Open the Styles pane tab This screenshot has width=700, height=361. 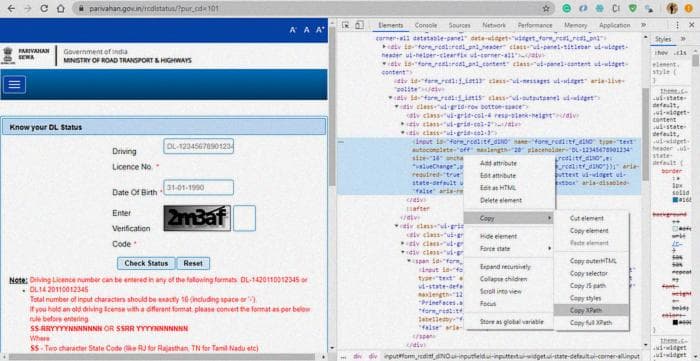[x=663, y=39]
